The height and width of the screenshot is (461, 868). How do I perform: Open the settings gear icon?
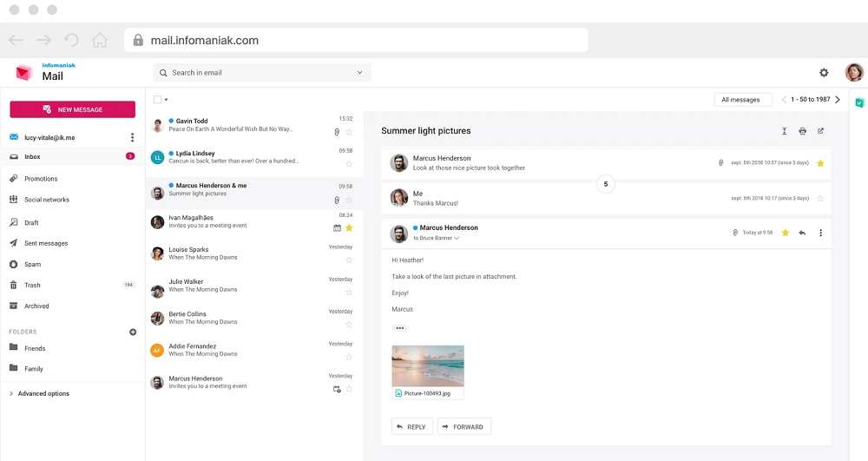824,73
